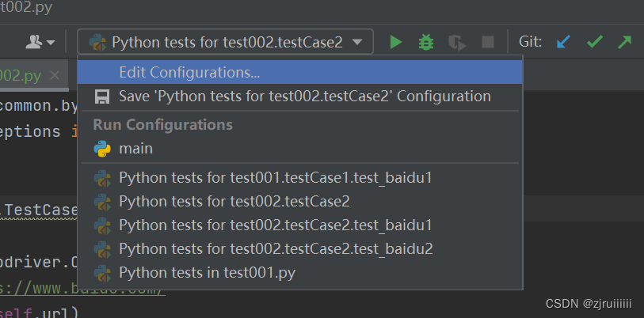
Task: Click the Run Configurations section header
Action: point(162,124)
